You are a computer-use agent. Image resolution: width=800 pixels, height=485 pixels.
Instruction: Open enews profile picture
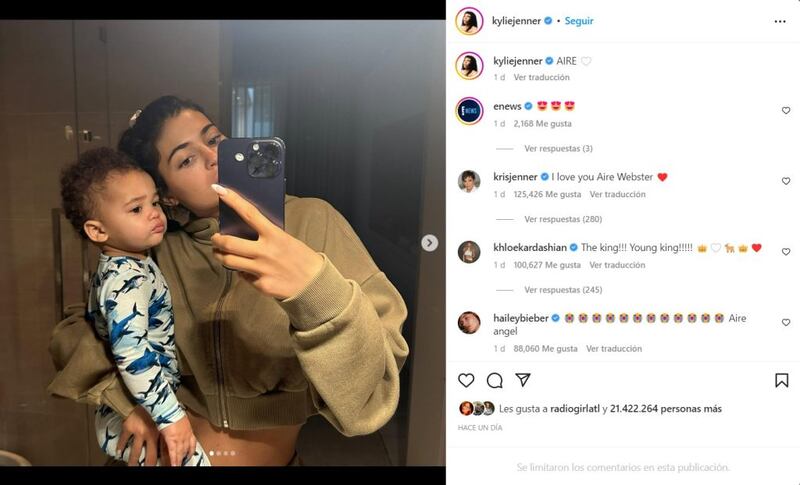[469, 111]
